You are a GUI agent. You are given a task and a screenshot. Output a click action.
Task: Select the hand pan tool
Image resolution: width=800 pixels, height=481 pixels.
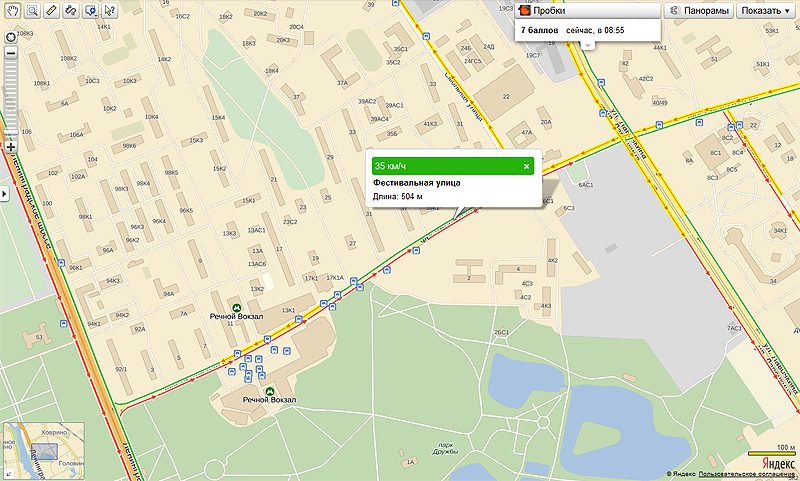click(11, 11)
